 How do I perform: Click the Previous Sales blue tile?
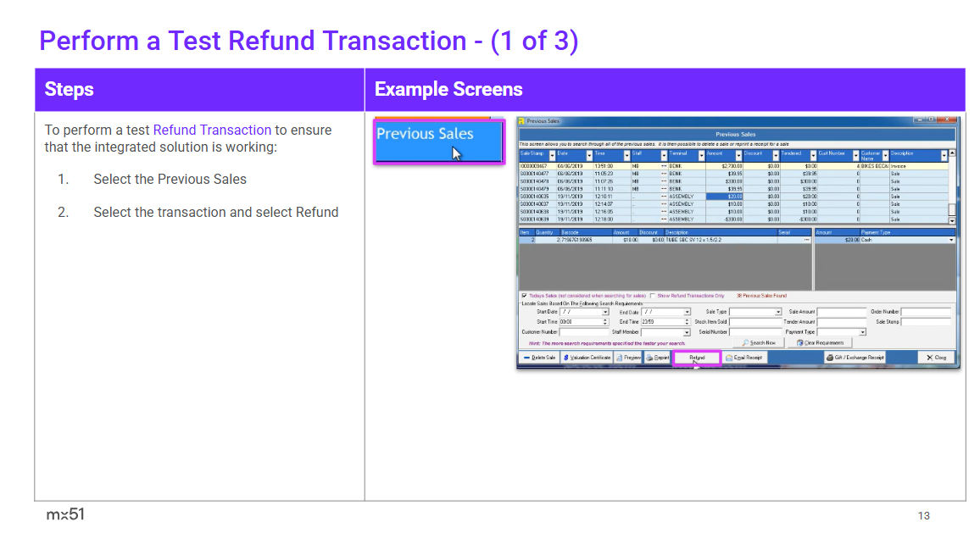(438, 142)
